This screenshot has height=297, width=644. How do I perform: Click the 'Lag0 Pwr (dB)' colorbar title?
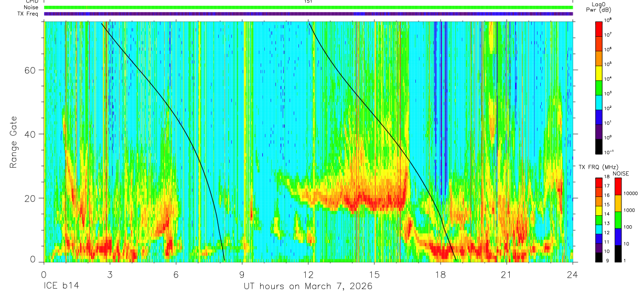599,7
